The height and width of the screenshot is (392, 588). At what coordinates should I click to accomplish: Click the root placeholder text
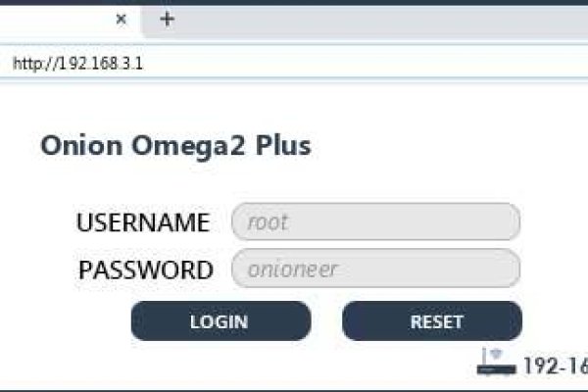coord(268,222)
